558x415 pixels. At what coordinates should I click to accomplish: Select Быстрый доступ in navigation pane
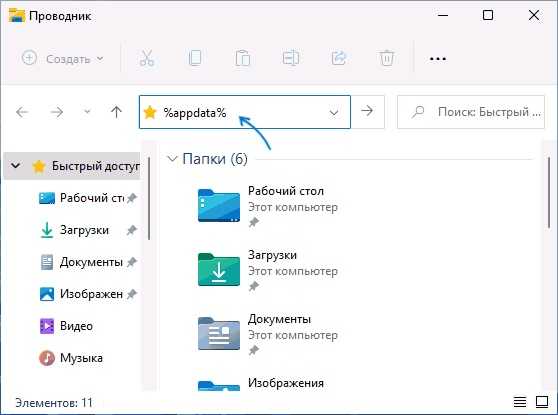coord(72,166)
